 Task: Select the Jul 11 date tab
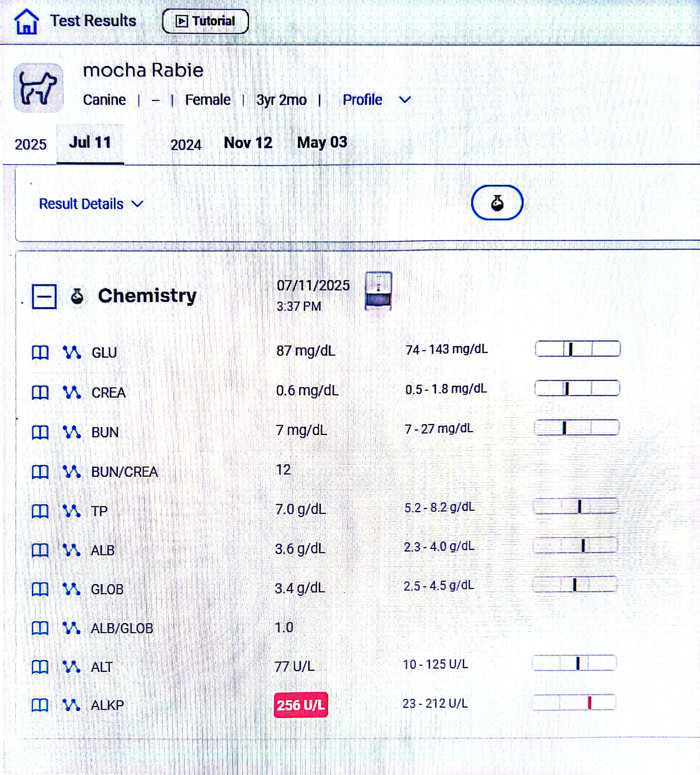(90, 143)
